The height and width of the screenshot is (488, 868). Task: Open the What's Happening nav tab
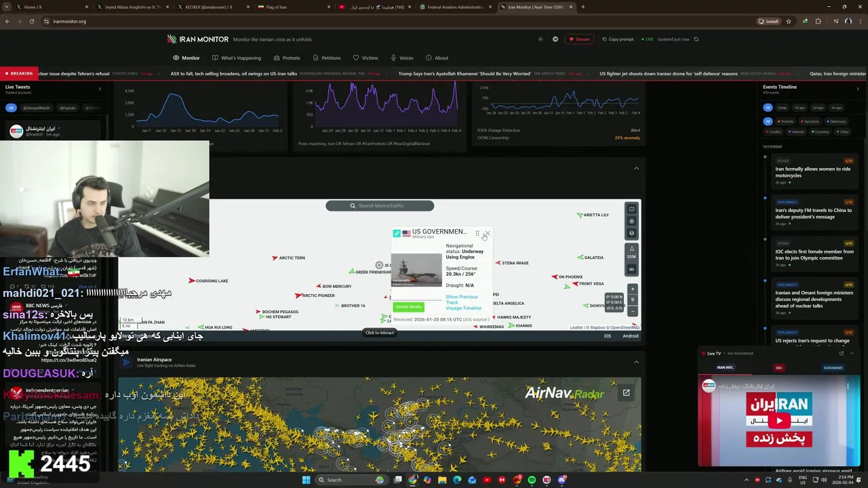[x=237, y=58]
